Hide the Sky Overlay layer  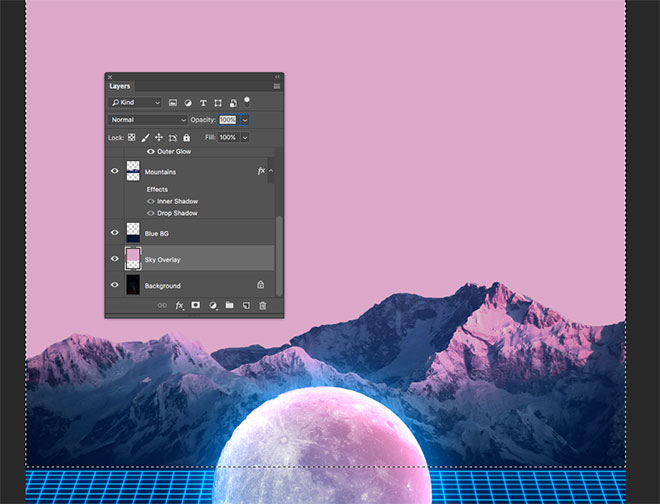click(114, 259)
